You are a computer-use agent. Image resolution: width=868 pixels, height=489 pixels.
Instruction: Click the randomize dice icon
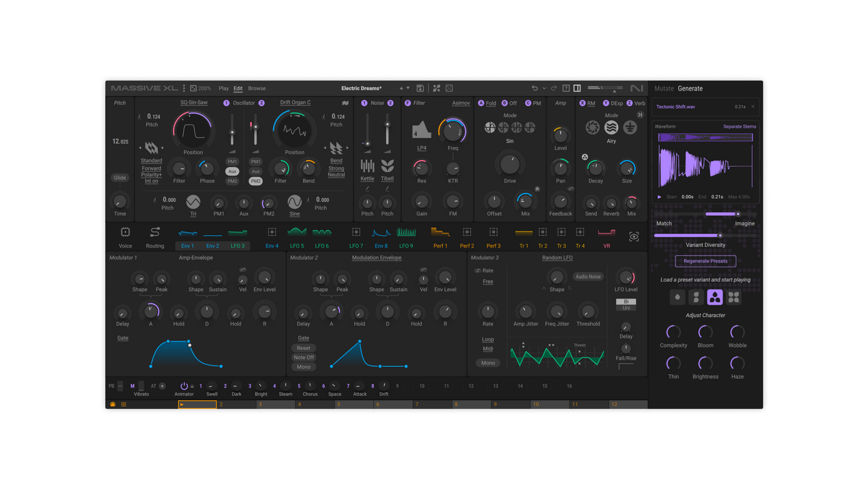coord(449,88)
